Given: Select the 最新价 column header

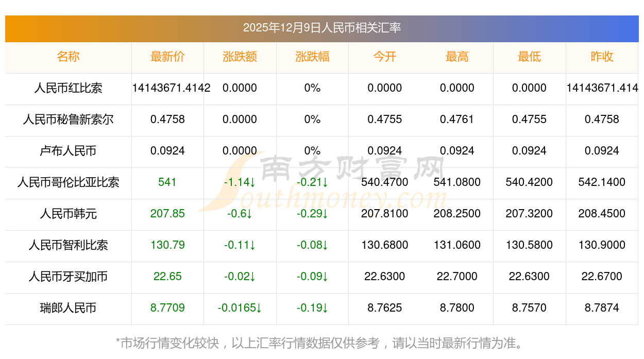Looking at the screenshot, I should pos(167,57).
